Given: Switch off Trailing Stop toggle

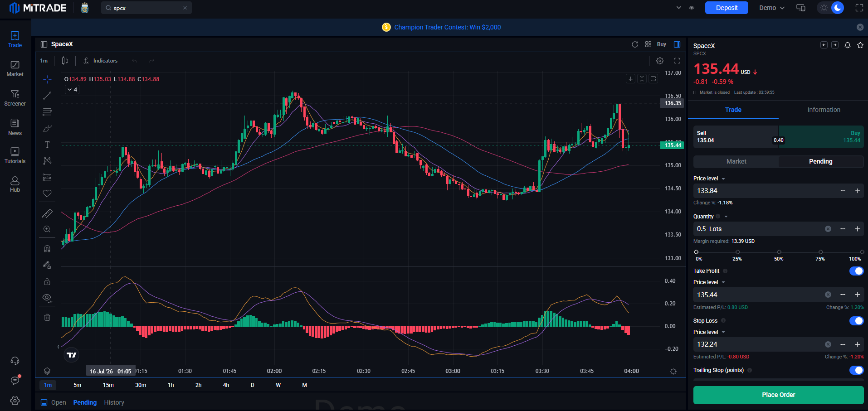Looking at the screenshot, I should [x=857, y=370].
